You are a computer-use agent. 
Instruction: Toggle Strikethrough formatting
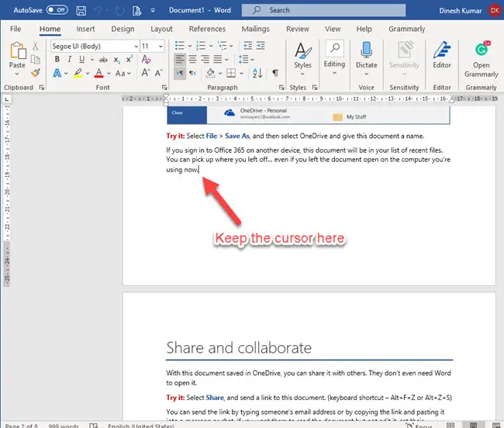pyautogui.click(x=103, y=60)
